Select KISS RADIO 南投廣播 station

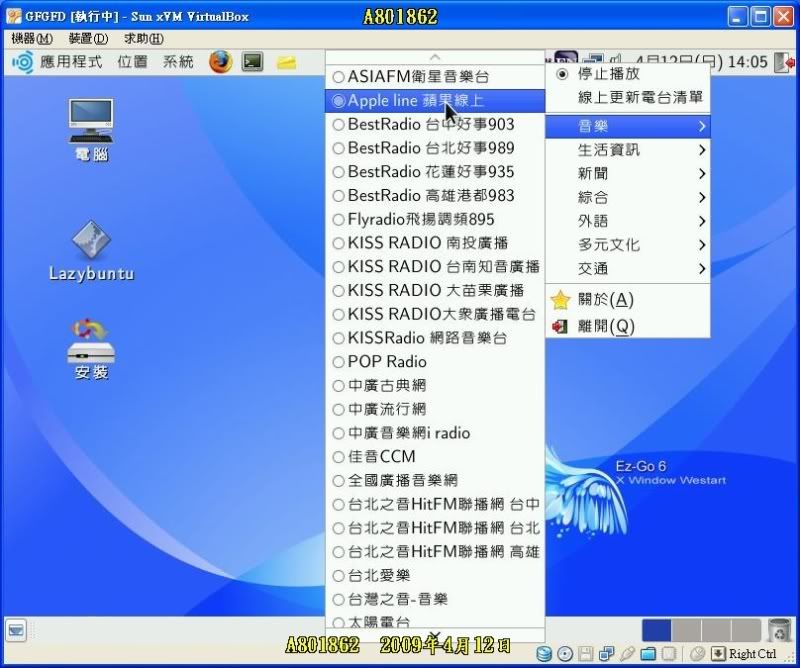(x=435, y=243)
